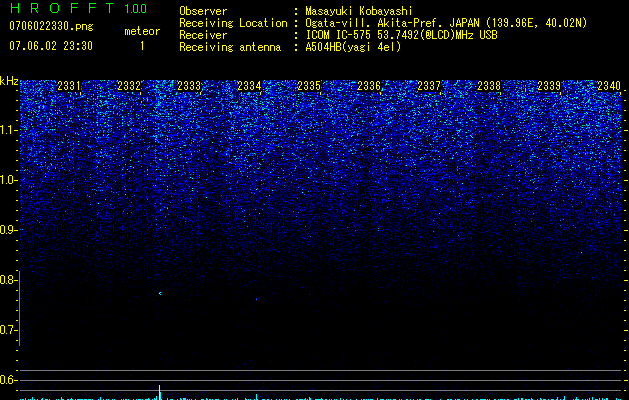
Task: Click the 1.1 kHz axis label
Action: tap(8, 130)
